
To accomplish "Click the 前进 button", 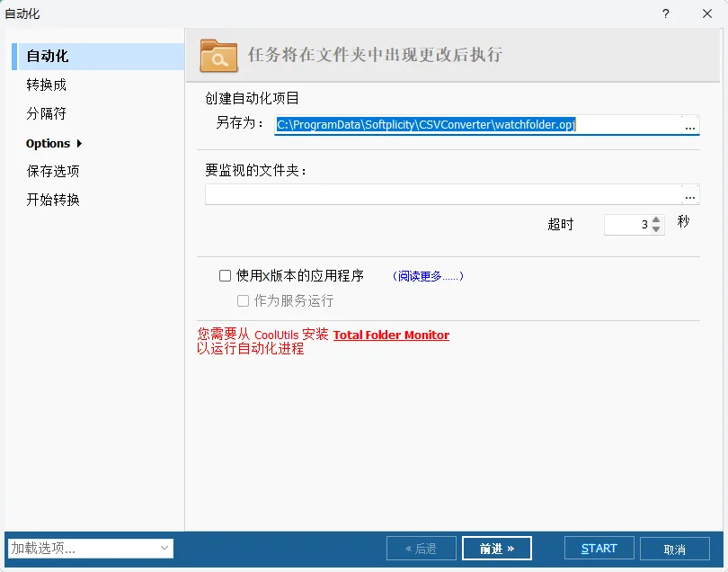I will [497, 549].
